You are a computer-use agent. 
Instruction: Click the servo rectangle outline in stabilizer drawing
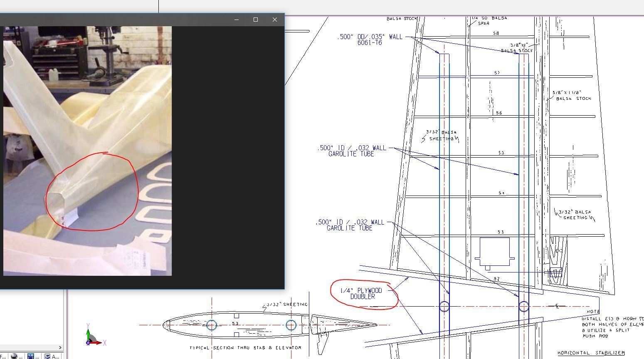coord(494,251)
